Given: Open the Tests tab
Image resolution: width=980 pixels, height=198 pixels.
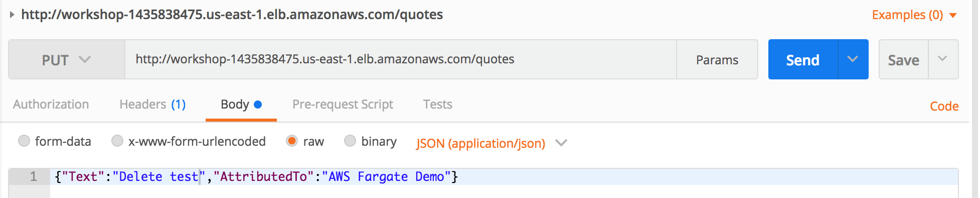Looking at the screenshot, I should (x=437, y=104).
